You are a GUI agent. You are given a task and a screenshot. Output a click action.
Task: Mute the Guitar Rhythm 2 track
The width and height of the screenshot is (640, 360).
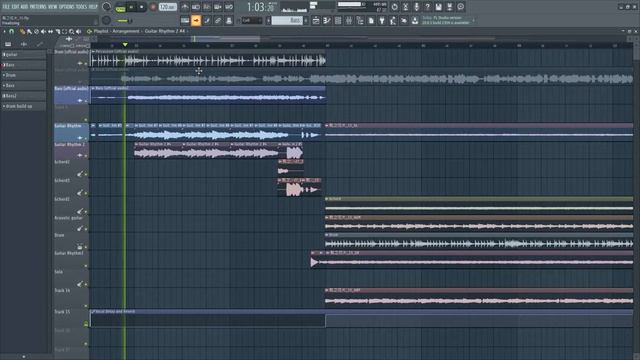(x=86, y=156)
